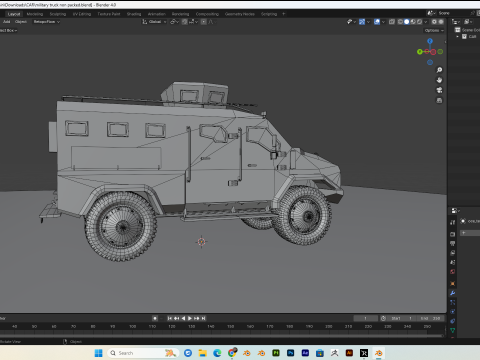Jump to the end frame of timeline
Viewport: 480px width, 360px height.
click(203, 318)
